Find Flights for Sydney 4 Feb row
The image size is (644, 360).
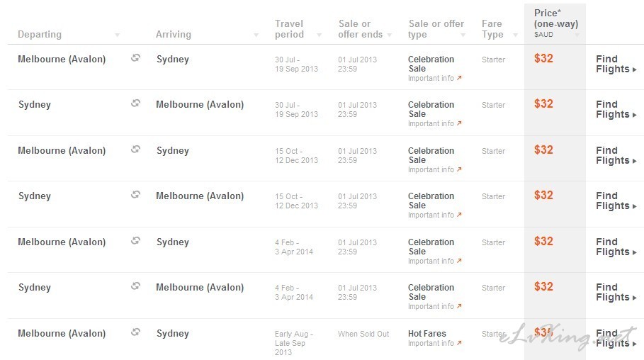pos(616,292)
